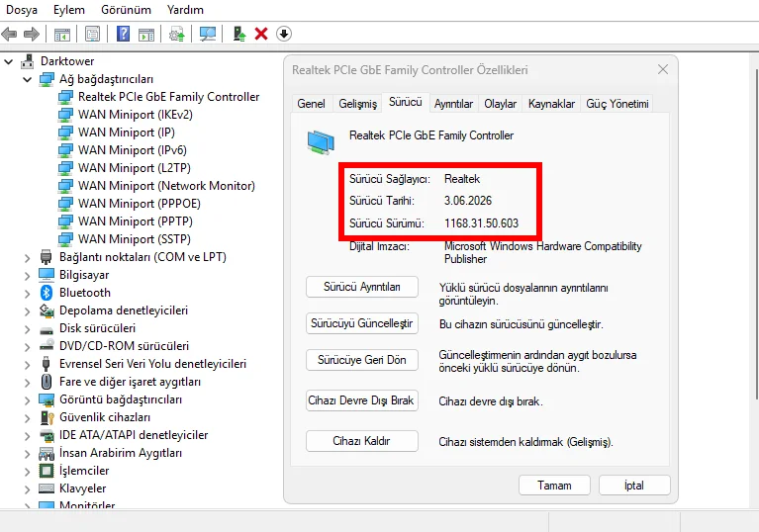Click the Fare ve diğer işaret aygıtları mouse icon

[x=47, y=382]
